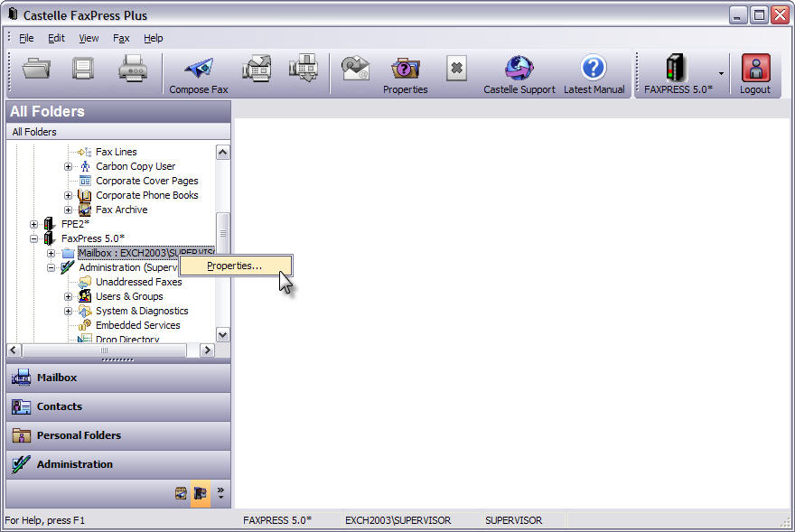Screen dimensions: 795x532
Task: Select Fax Archive in the tree
Action: (122, 210)
